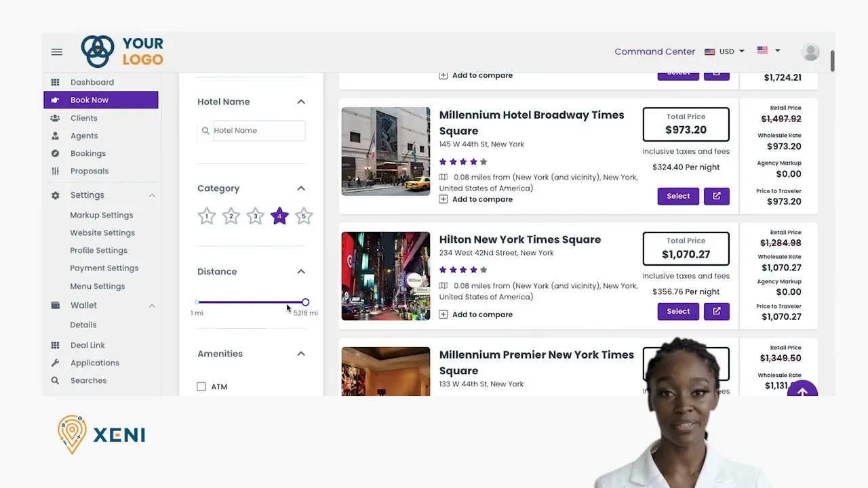Click the Hotel Name search magnifier icon

pyautogui.click(x=205, y=131)
